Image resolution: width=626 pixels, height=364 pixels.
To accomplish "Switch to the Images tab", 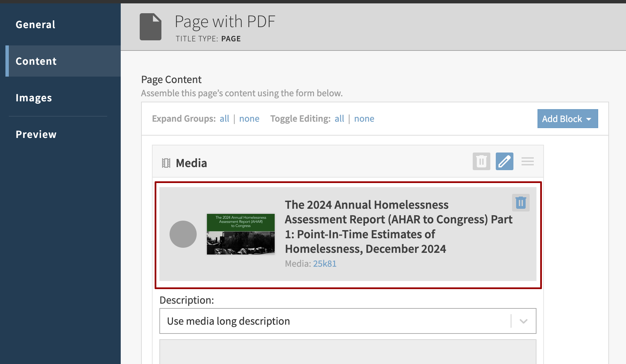I will [34, 98].
